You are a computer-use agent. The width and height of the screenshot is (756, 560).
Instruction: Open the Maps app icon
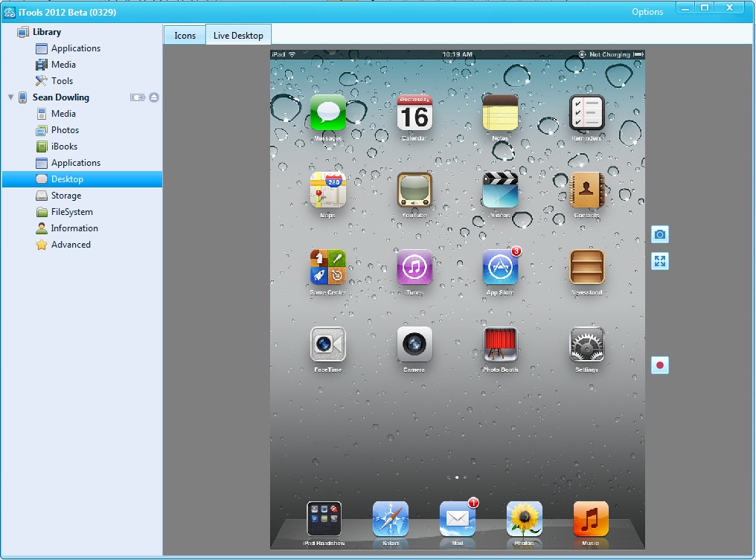[328, 190]
